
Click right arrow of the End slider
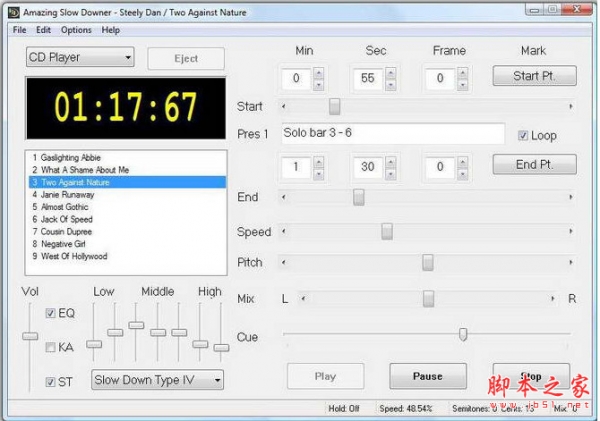point(571,197)
